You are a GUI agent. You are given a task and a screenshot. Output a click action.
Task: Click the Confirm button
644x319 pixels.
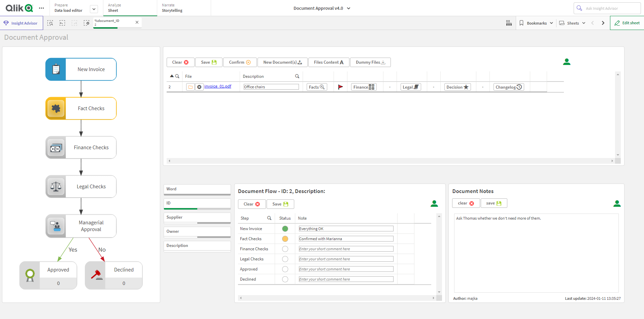pyautogui.click(x=240, y=62)
